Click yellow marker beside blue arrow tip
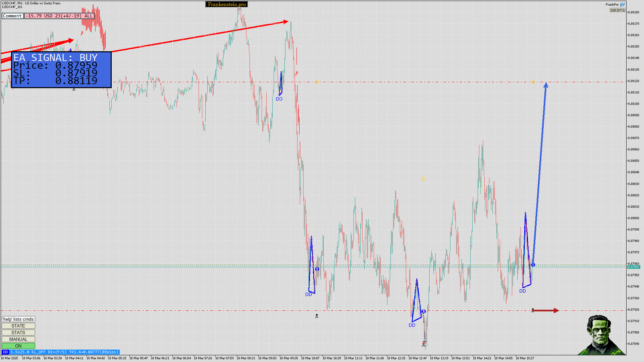This screenshot has width=644, height=362. pos(533,81)
